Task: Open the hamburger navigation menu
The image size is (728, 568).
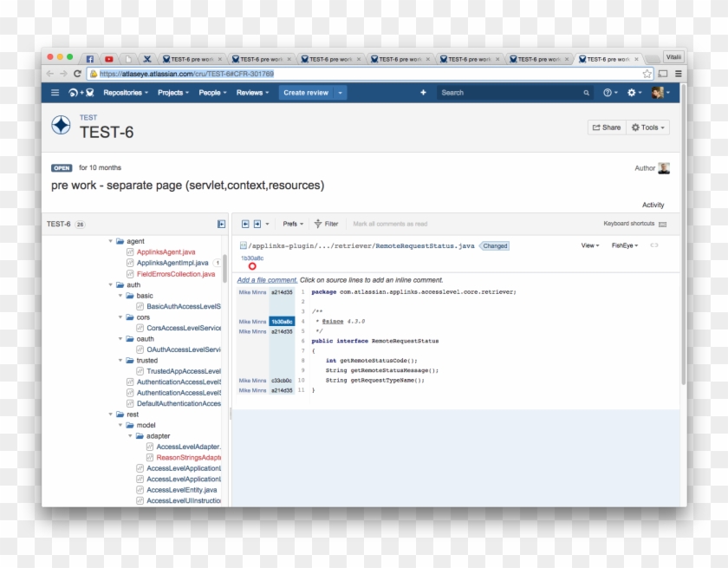Action: (x=55, y=93)
